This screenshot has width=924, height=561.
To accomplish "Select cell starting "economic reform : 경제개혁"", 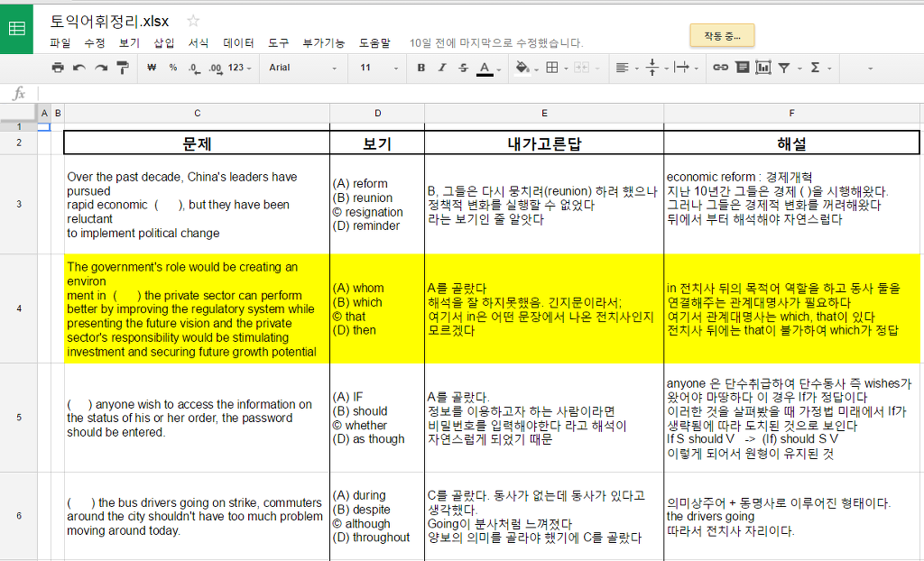I will [791, 205].
